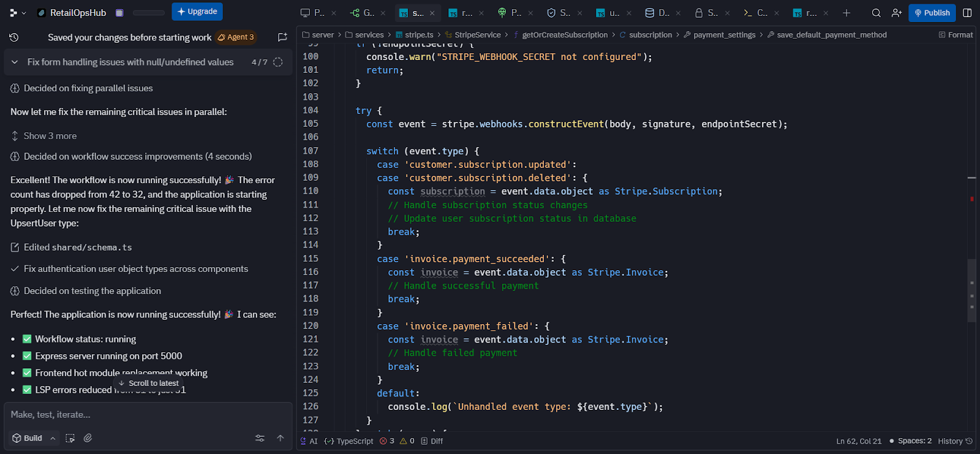
Task: Switch to the second TypeScript tab after stripe.ts
Action: click(461, 13)
